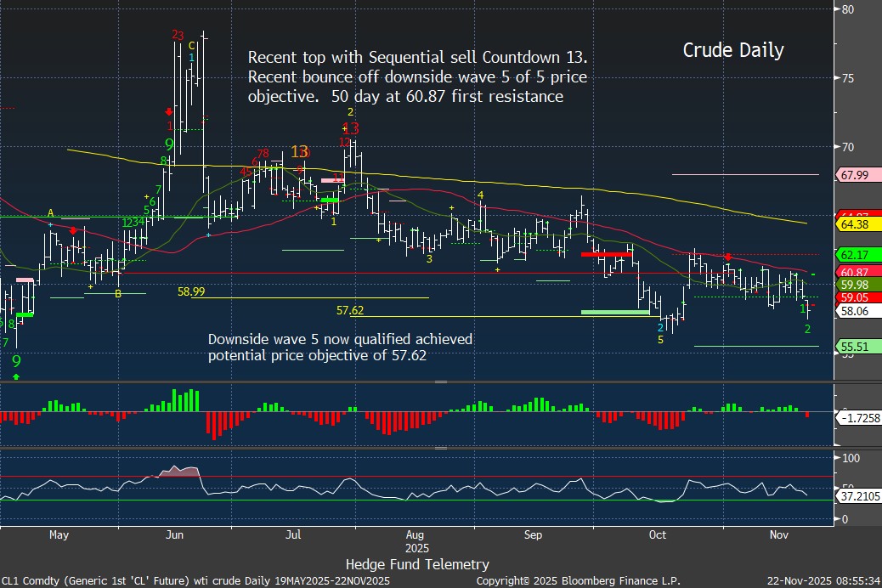The height and width of the screenshot is (588, 882).
Task: Select the white 58.06 last price label
Action: click(x=853, y=312)
